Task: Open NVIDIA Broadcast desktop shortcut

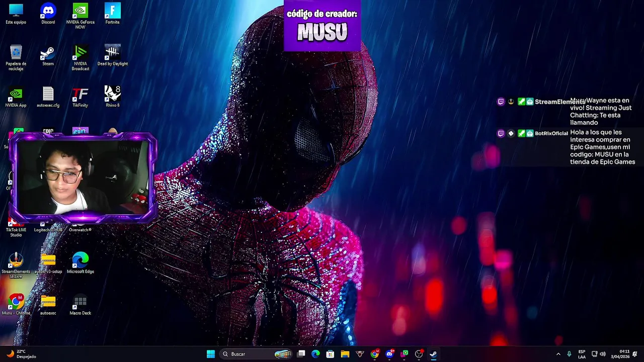Action: tap(80, 58)
